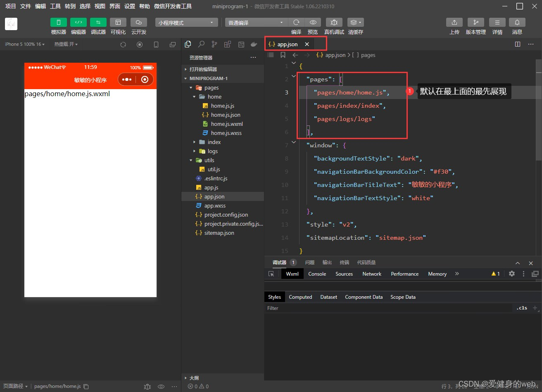Start 真机调试 remote debugging
Image resolution: width=542 pixels, height=392 pixels.
pos(334,22)
